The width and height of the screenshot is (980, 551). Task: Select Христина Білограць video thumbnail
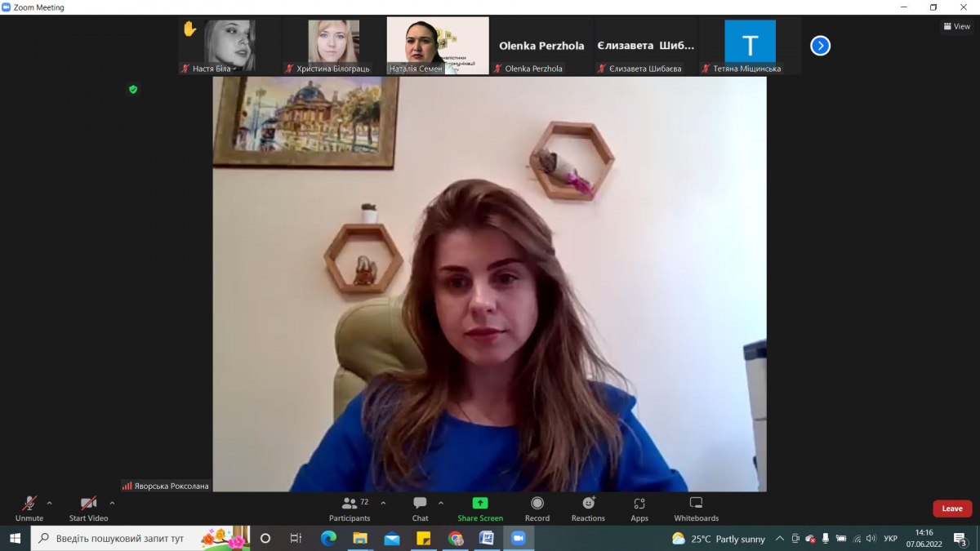coord(333,46)
